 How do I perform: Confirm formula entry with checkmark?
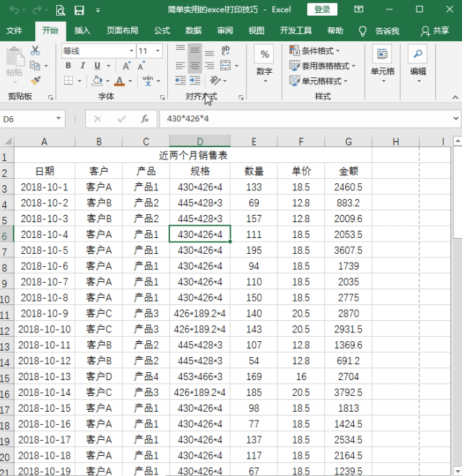coord(121,119)
